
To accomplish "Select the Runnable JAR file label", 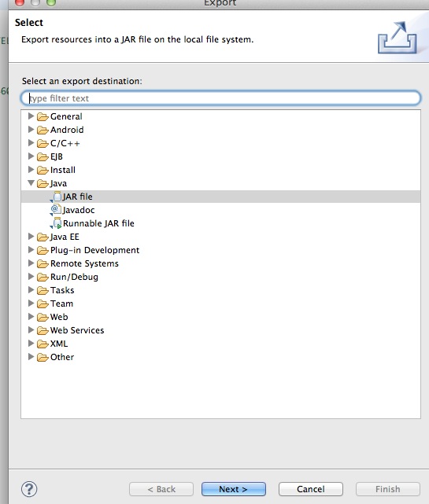I will coord(98,223).
